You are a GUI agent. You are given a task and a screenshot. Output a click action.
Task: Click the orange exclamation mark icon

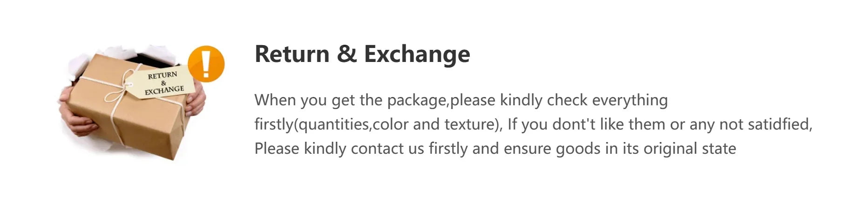pos(206,64)
